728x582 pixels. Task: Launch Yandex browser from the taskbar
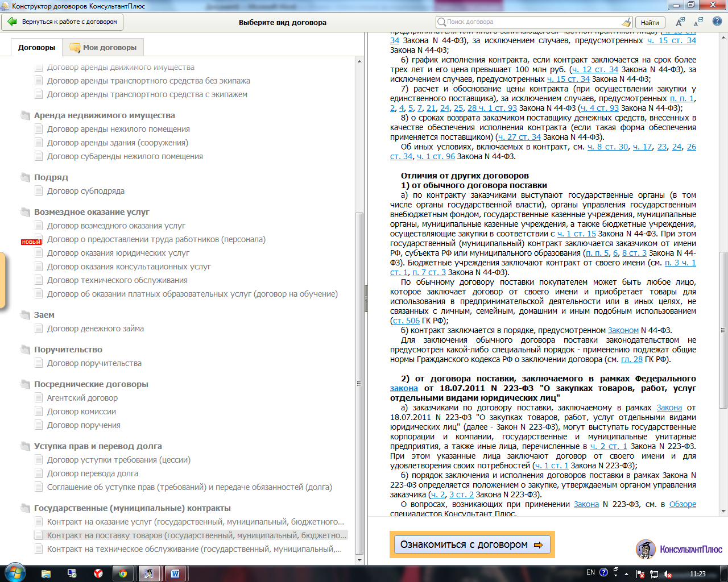[98, 573]
